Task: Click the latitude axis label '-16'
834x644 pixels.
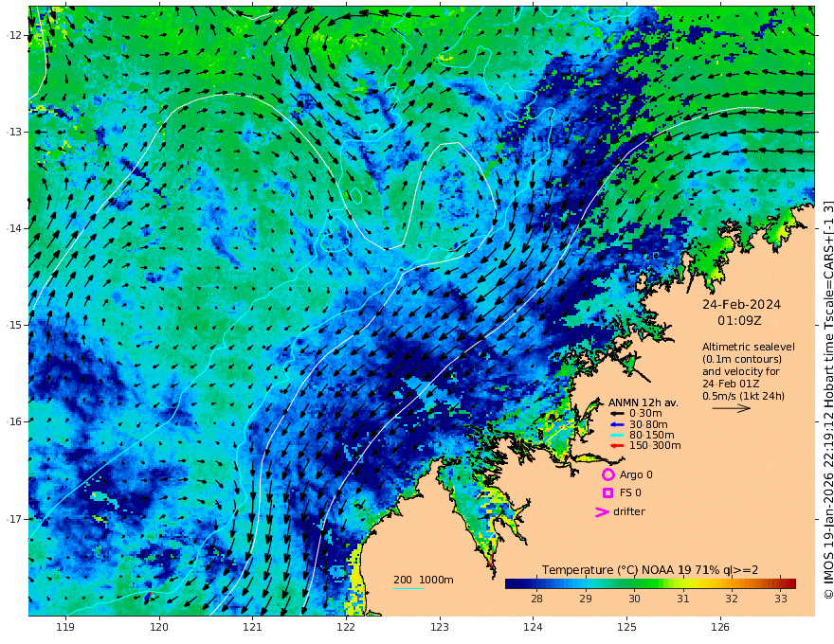Action: coord(14,421)
